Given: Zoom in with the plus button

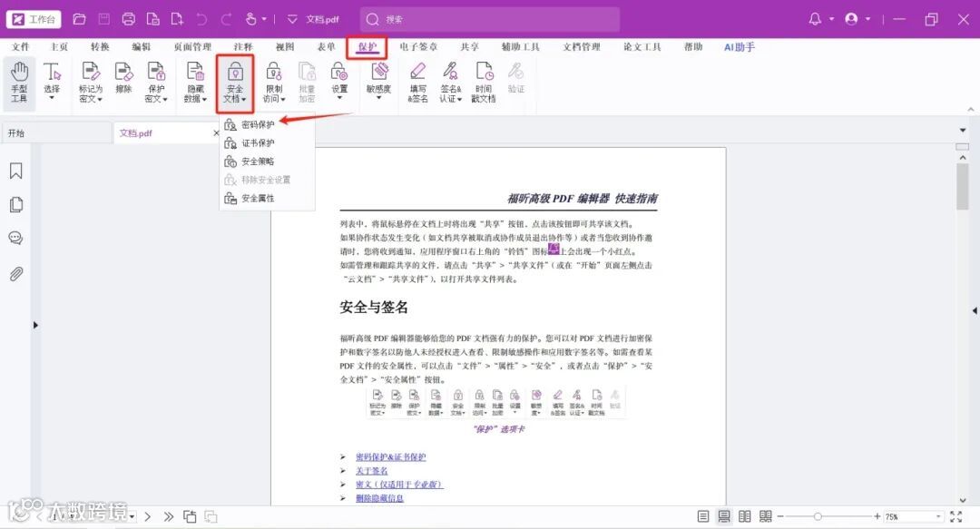Looking at the screenshot, I should pos(877,516).
